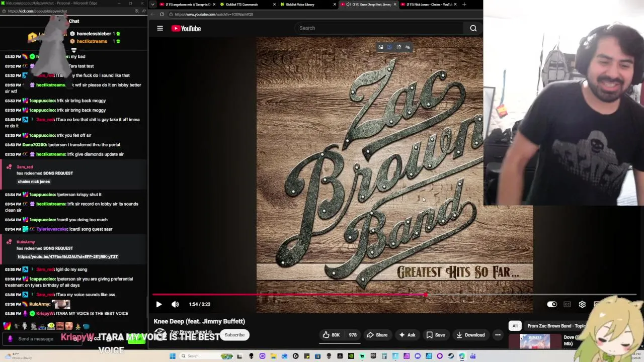Screen dimensions: 644x362
Task: Select the All filter chip
Action: pos(515,326)
